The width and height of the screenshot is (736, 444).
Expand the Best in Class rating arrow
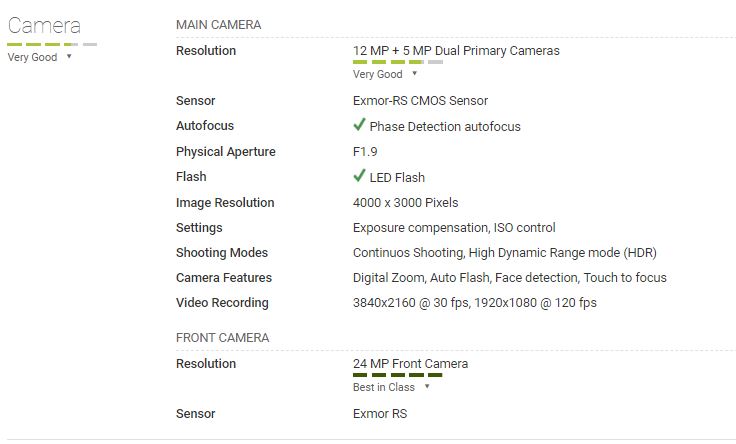tap(427, 386)
